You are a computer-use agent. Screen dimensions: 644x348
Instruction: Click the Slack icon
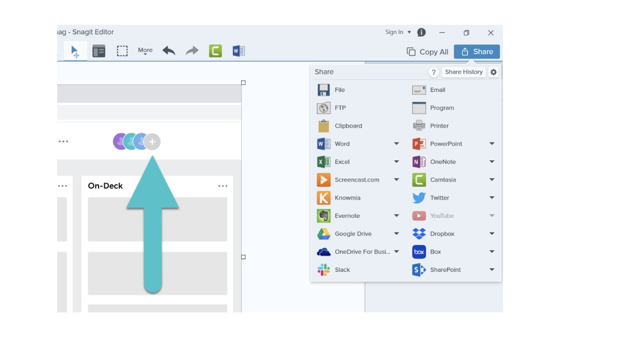pyautogui.click(x=324, y=270)
